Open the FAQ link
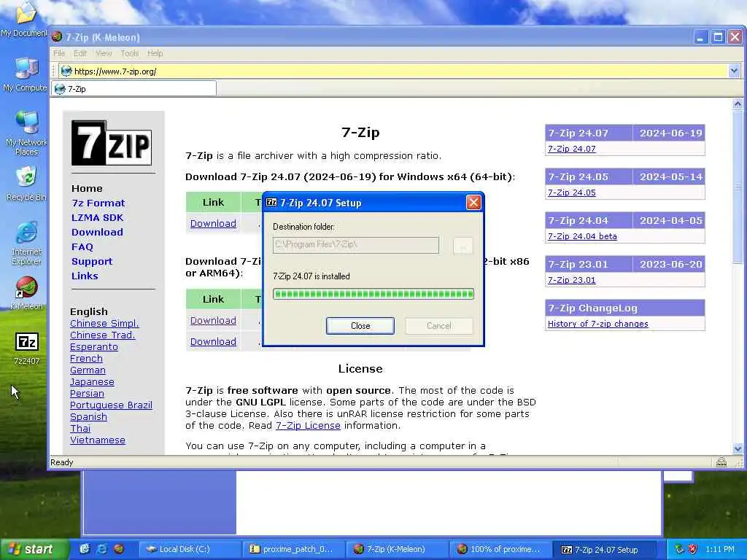The height and width of the screenshot is (560, 747). (82, 246)
